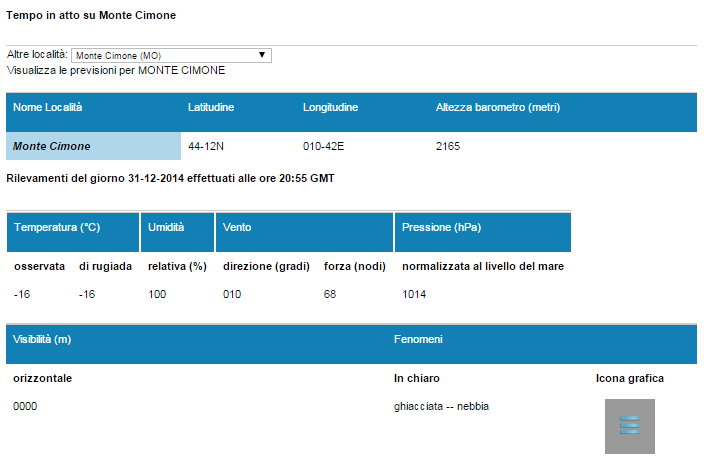Image resolution: width=717 pixels, height=465 pixels.
Task: Click the 'Tempo in atto su Monte Cimone' heading
Action: pos(91,15)
